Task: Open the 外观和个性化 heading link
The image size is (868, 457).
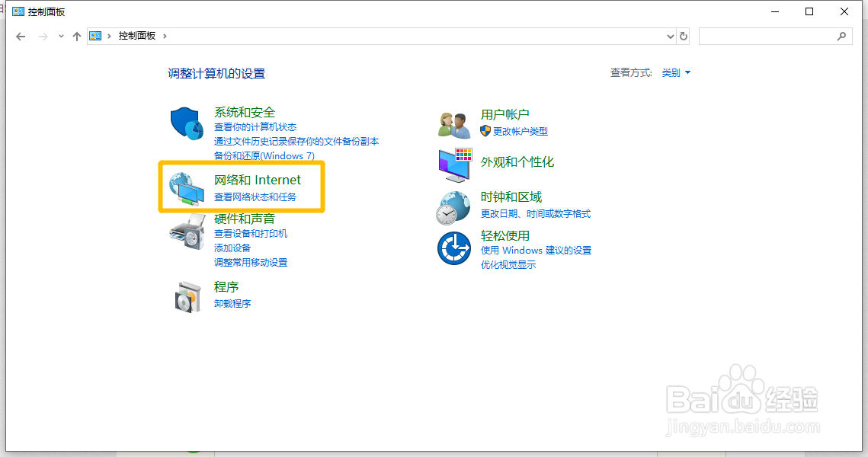Action: click(517, 162)
